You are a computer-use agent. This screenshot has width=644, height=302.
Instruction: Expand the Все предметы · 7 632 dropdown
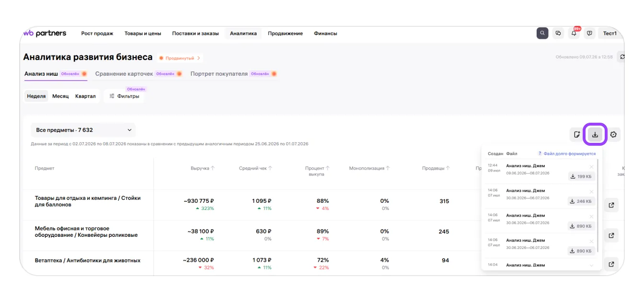[83, 130]
